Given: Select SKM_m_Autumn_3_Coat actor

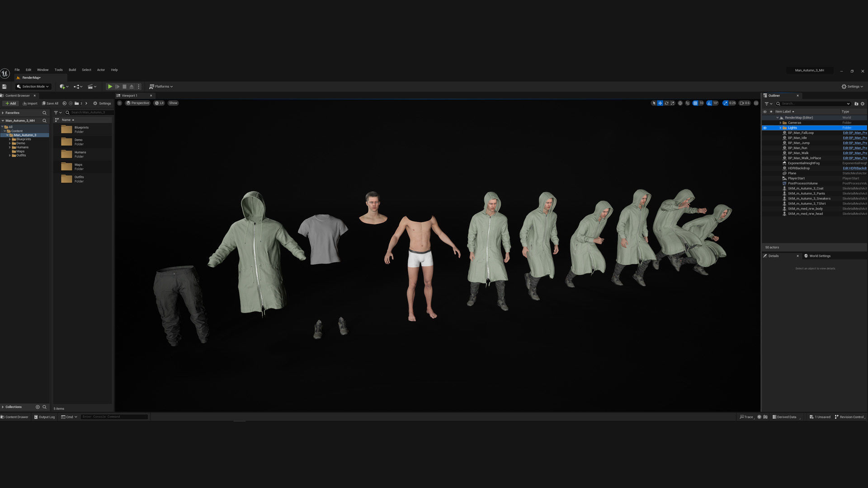Looking at the screenshot, I should [806, 188].
